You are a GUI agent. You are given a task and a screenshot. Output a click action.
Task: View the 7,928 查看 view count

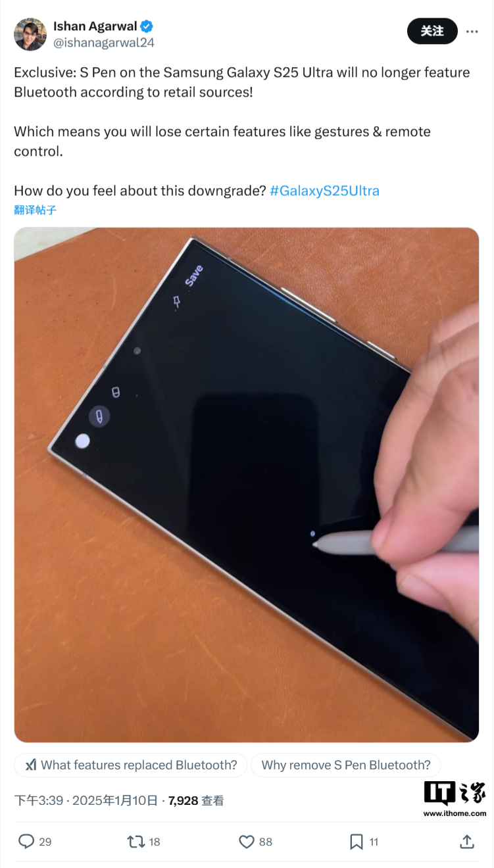click(x=196, y=800)
